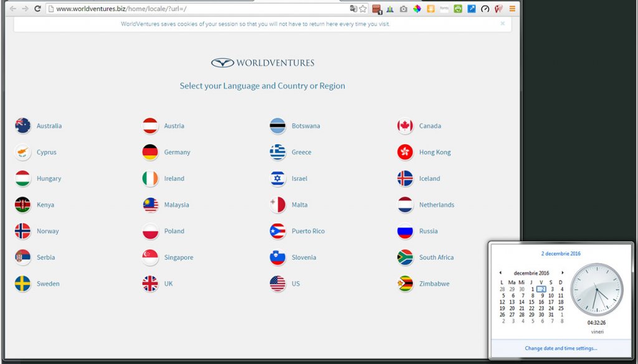
Task: Click the speedometer extension icon
Action: coord(485,9)
